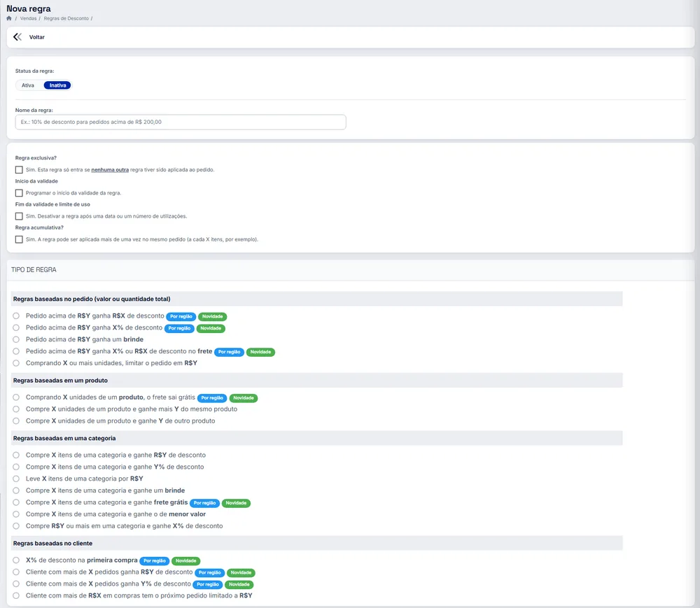Image resolution: width=700 pixels, height=608 pixels.
Task: Check the Regra exclusiva checkbox
Action: pyautogui.click(x=19, y=169)
